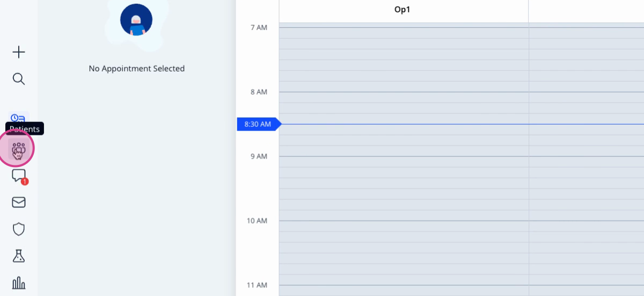Open the lab flask icon
Viewport: 644px width, 296px height.
(19, 256)
